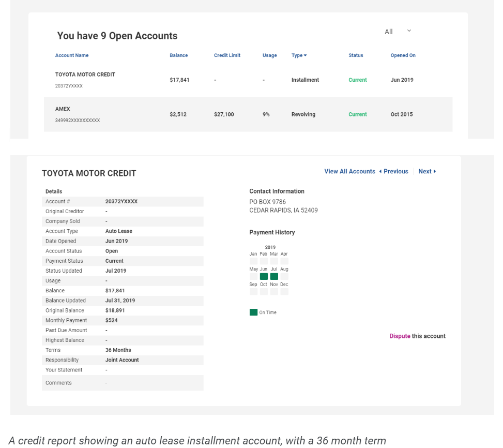Click the TOYOTA MOTOR CREDIT detail heading
The height and width of the screenshot is (448, 503).
coord(89,173)
